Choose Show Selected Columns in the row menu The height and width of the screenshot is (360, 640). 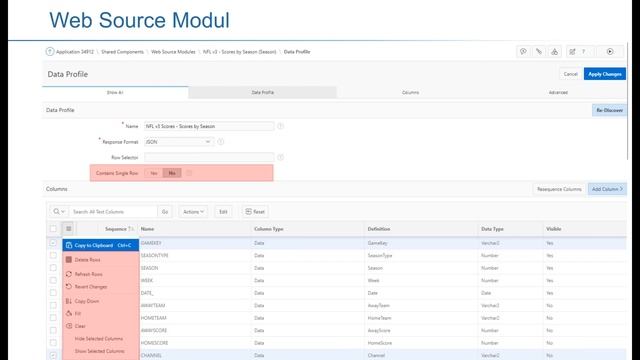100,351
